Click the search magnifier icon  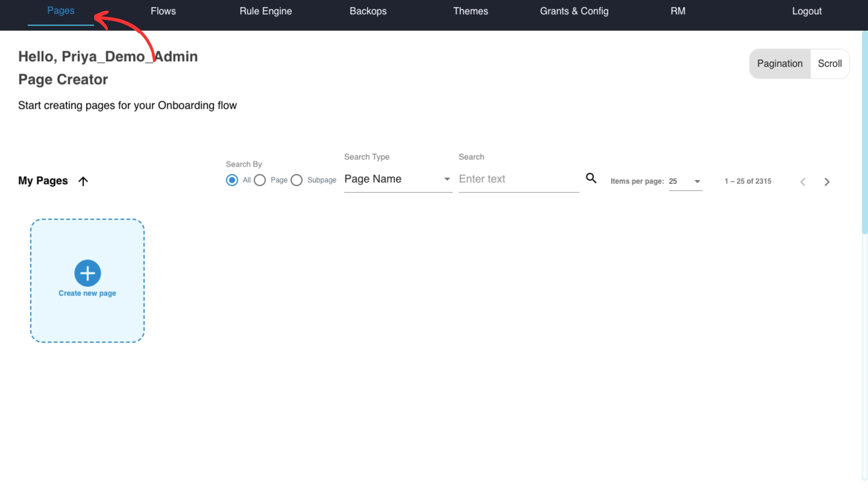tap(591, 178)
